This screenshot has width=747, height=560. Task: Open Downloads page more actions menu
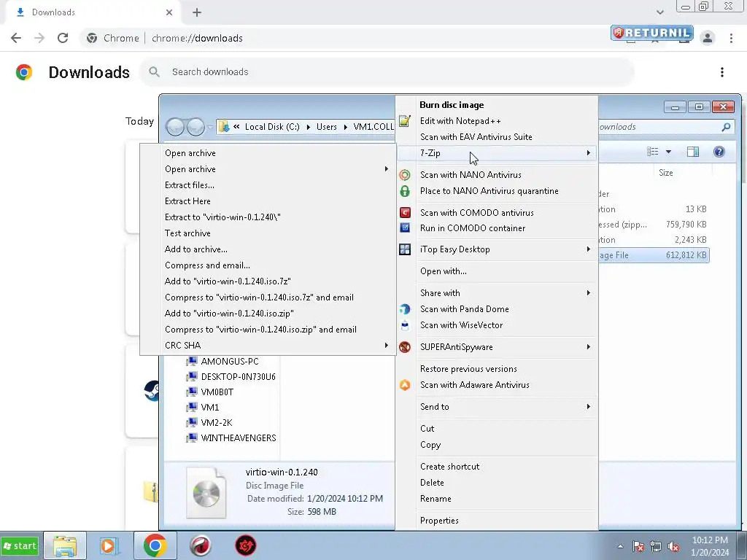point(722,72)
